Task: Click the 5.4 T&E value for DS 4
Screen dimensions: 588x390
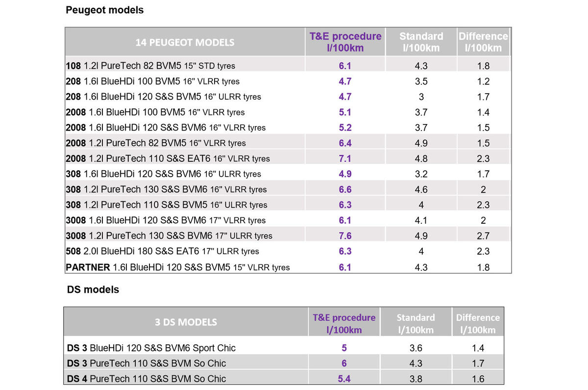Action: tap(344, 379)
